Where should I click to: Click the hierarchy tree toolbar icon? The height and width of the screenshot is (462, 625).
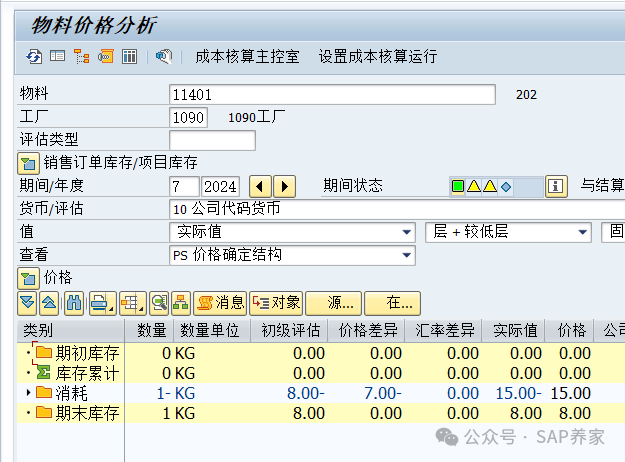(82, 57)
